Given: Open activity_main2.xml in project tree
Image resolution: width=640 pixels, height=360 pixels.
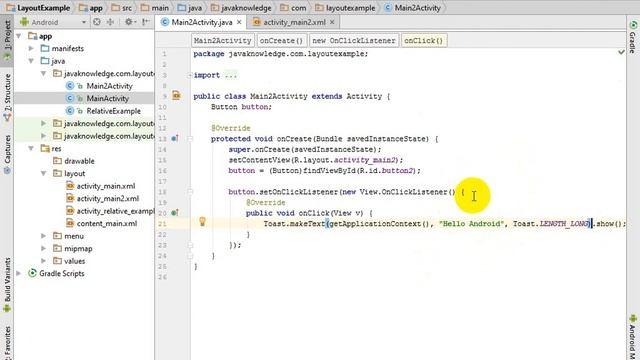Looking at the screenshot, I should (x=107, y=198).
